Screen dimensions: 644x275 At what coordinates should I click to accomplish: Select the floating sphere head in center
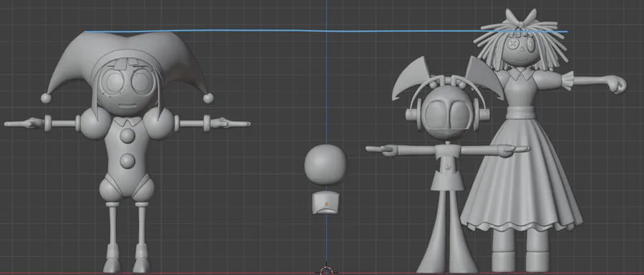[326, 165]
